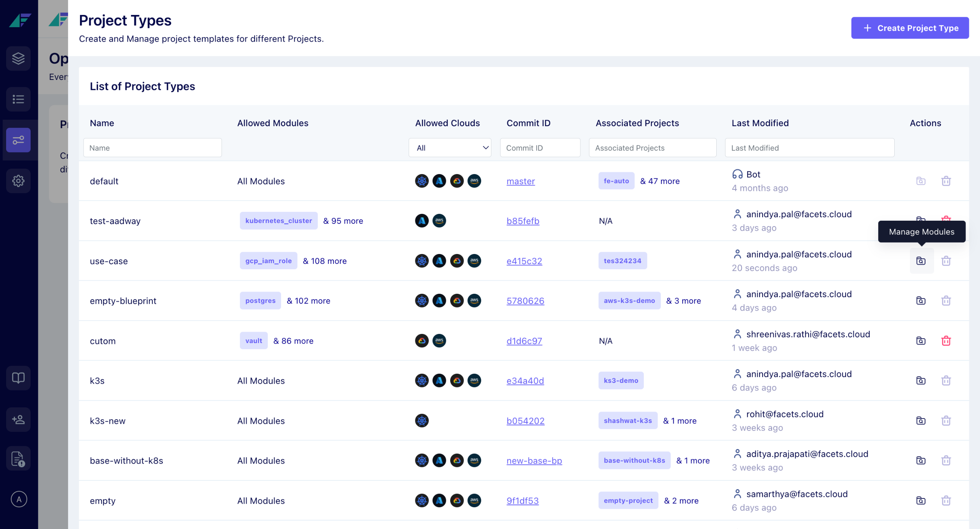Image resolution: width=980 pixels, height=529 pixels.
Task: Open the user avatar A icon
Action: click(x=19, y=499)
